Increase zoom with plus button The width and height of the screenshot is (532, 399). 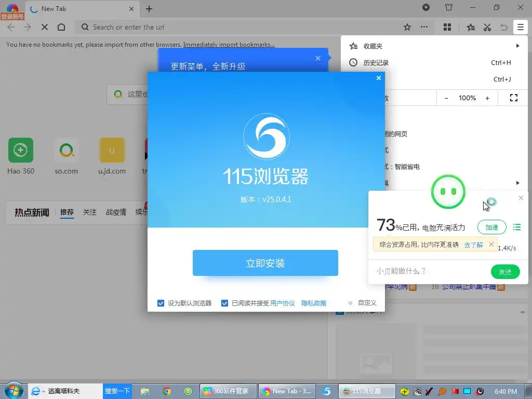pyautogui.click(x=487, y=98)
